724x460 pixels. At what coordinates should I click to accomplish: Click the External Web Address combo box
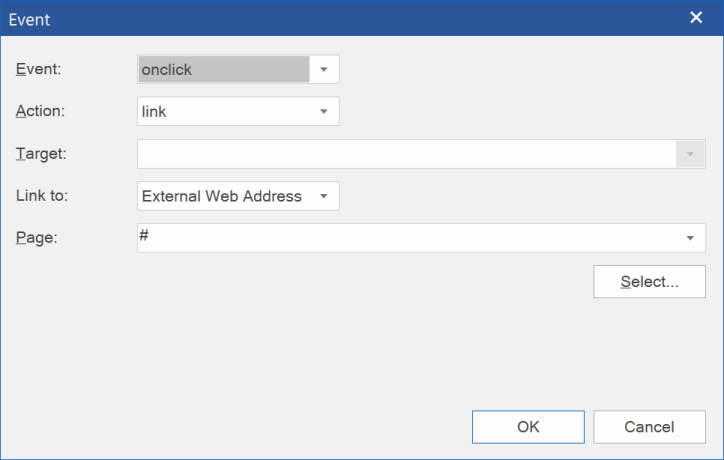[238, 196]
